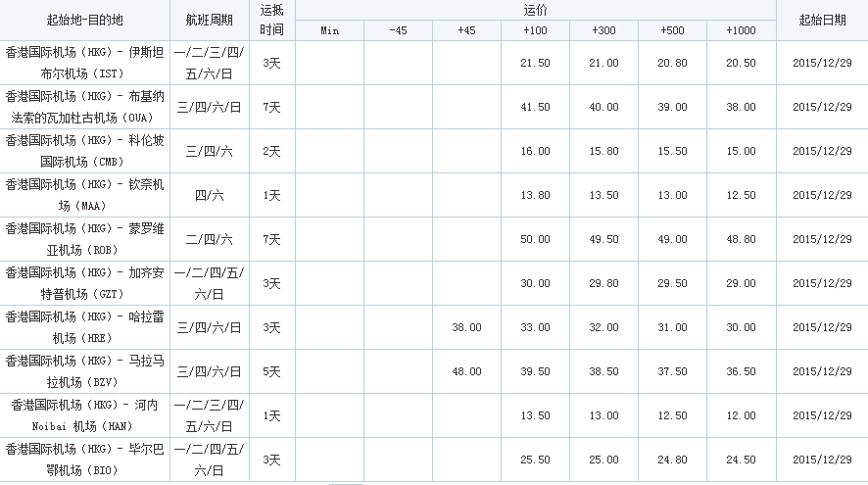Click the start date for the Gaziantep (GZT) row

[821, 283]
